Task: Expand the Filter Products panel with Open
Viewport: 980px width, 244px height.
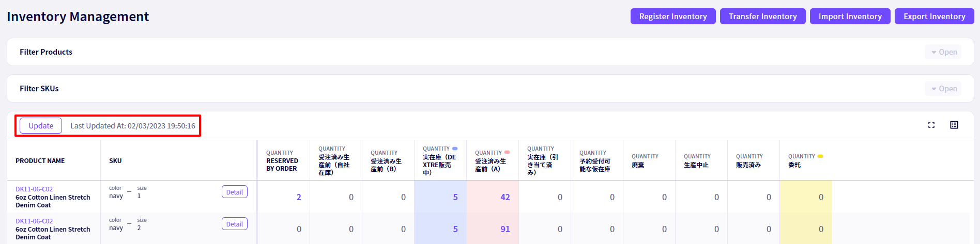Action: (944, 52)
